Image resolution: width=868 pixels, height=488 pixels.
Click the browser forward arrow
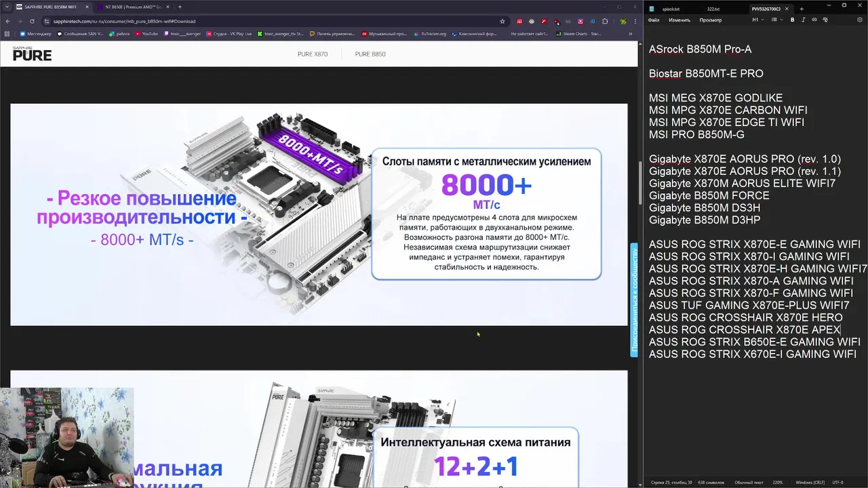[x=20, y=21]
